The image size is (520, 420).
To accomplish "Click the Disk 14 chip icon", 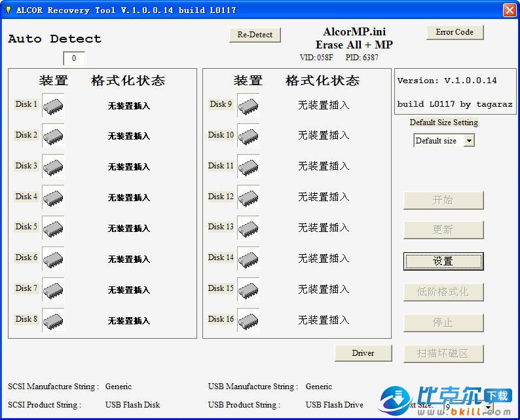I will (x=248, y=258).
